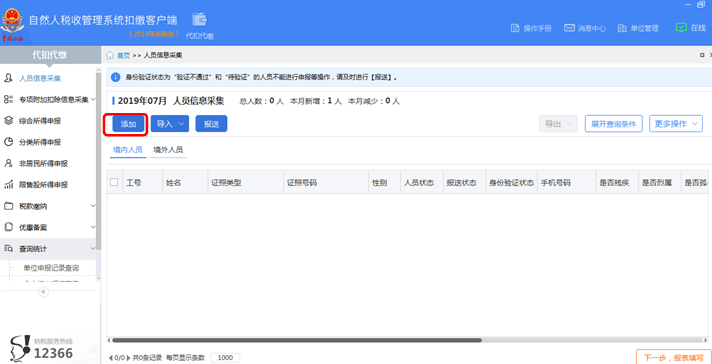Click the 综合所得申报 layers icon
Screen dimensions: 712x364
pos(8,121)
